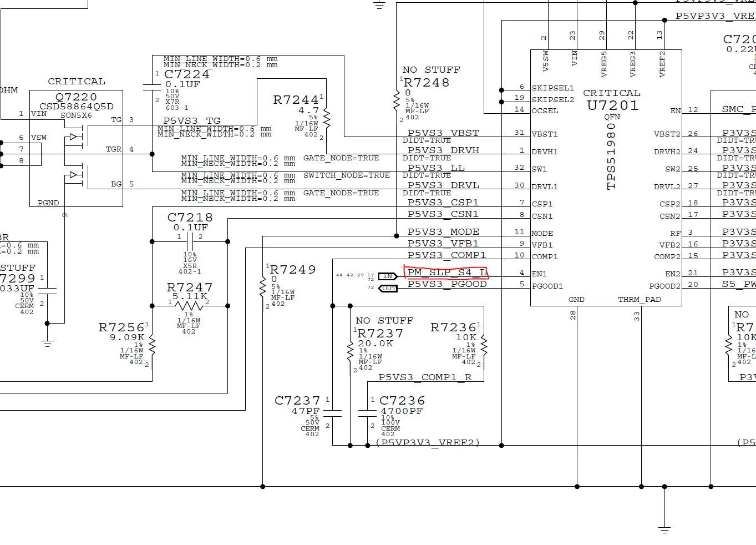
Task: Click the C7237 47PF capacitor symbol
Action: click(x=332, y=413)
